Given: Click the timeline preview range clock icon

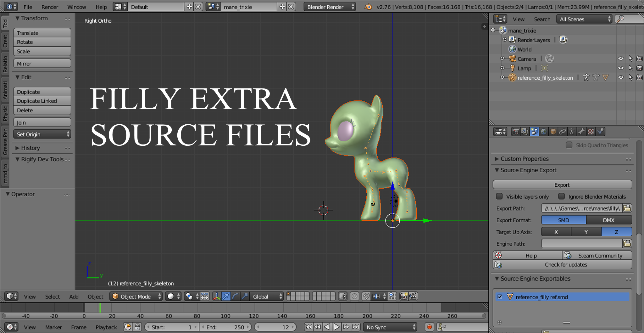Looking at the screenshot, I should 128,327.
